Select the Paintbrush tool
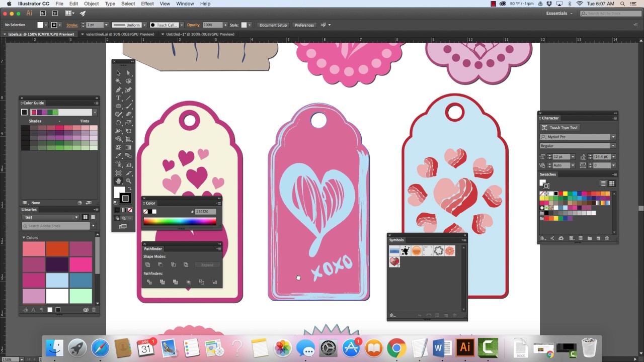644x362 pixels. click(x=128, y=106)
